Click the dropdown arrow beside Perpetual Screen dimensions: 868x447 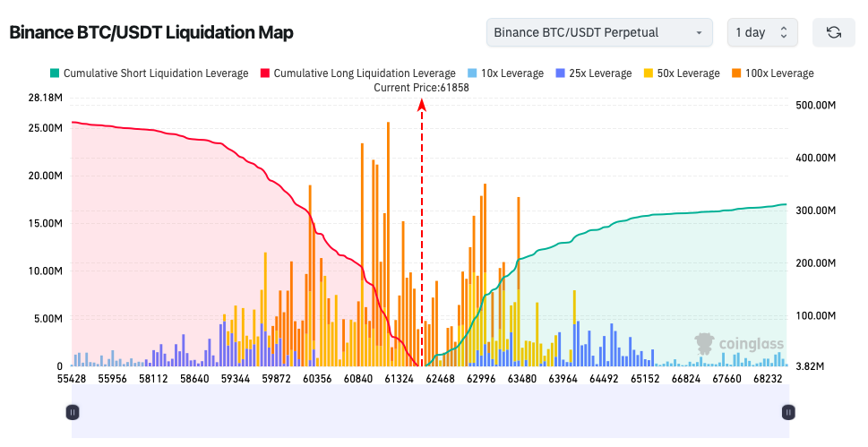(x=699, y=32)
